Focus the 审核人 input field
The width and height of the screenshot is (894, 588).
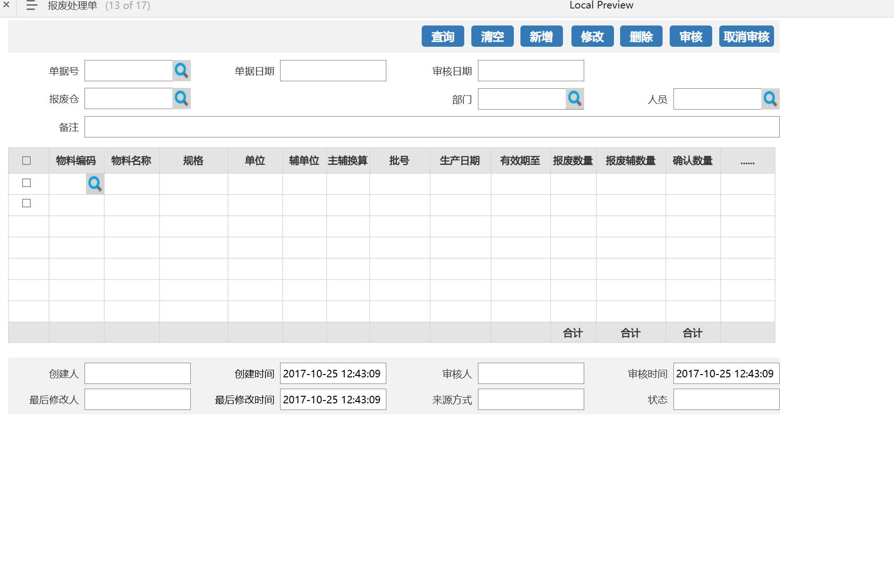pyautogui.click(x=531, y=374)
